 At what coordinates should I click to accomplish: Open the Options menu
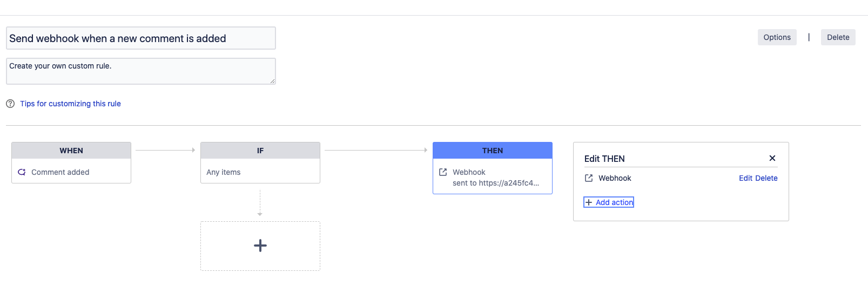777,37
